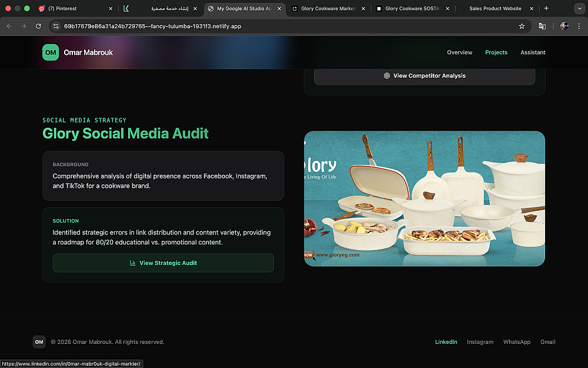Reload the current page

38,26
